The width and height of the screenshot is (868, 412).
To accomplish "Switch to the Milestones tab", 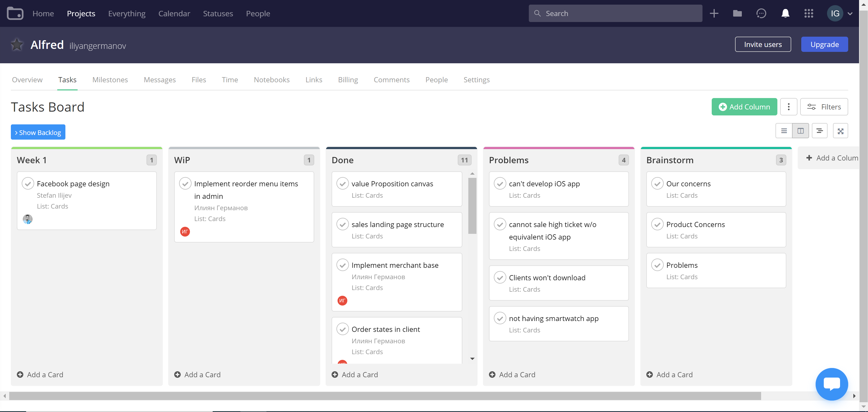I will point(110,80).
